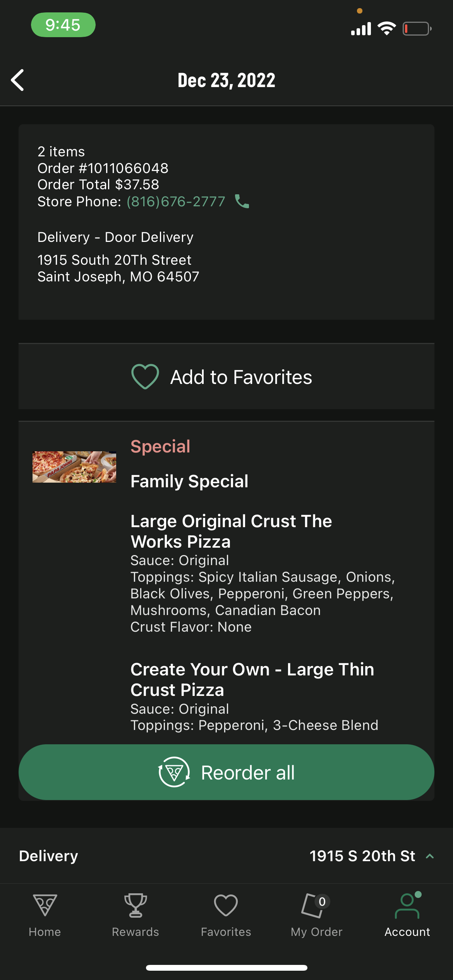Tap the Large Original Crust Works Pizza title
Image resolution: width=453 pixels, height=980 pixels.
tap(231, 531)
